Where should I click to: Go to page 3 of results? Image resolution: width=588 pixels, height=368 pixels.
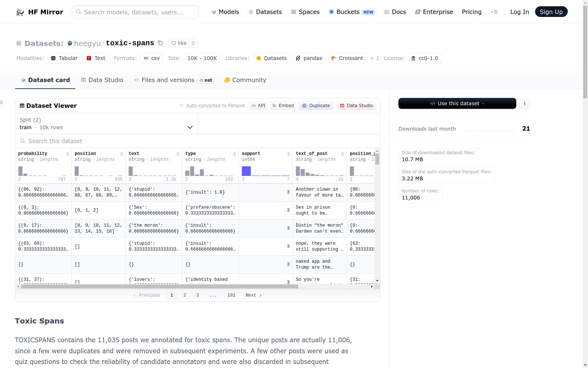198,295
